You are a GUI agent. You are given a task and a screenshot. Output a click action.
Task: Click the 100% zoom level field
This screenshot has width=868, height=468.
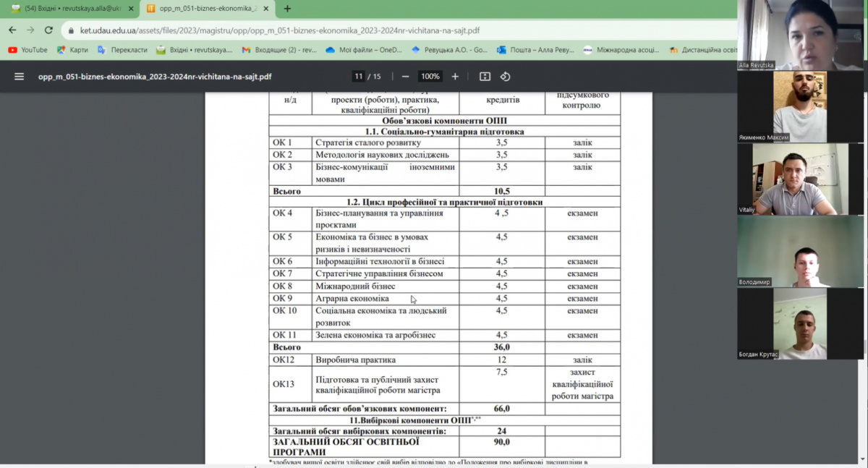coord(430,77)
